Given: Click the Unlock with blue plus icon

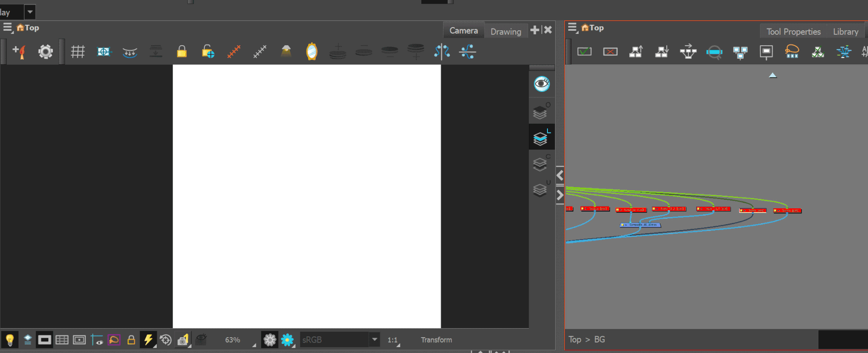Looking at the screenshot, I should tap(208, 52).
